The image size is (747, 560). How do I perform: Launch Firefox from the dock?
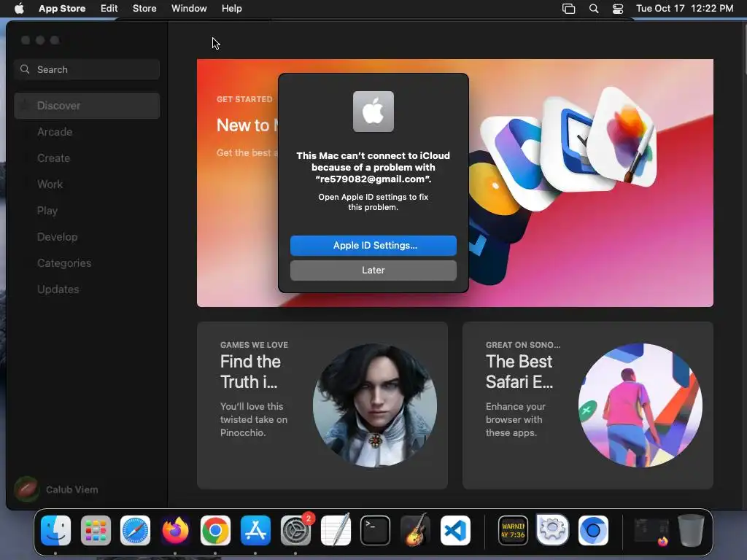(x=175, y=530)
